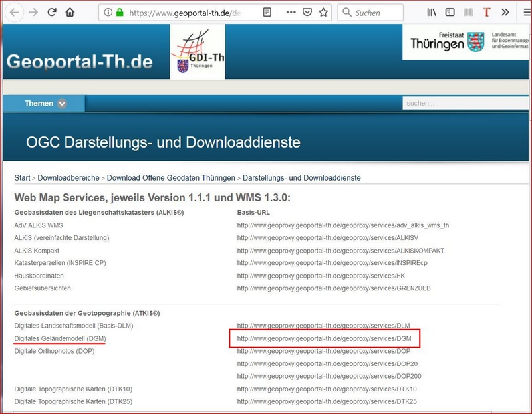Click the browser back arrow button
532x414 pixels.
tap(14, 12)
